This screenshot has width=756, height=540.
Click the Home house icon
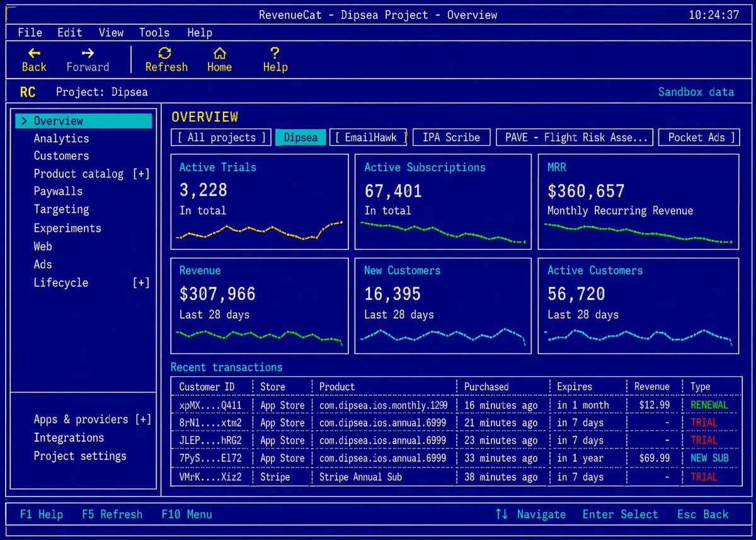pyautogui.click(x=219, y=54)
